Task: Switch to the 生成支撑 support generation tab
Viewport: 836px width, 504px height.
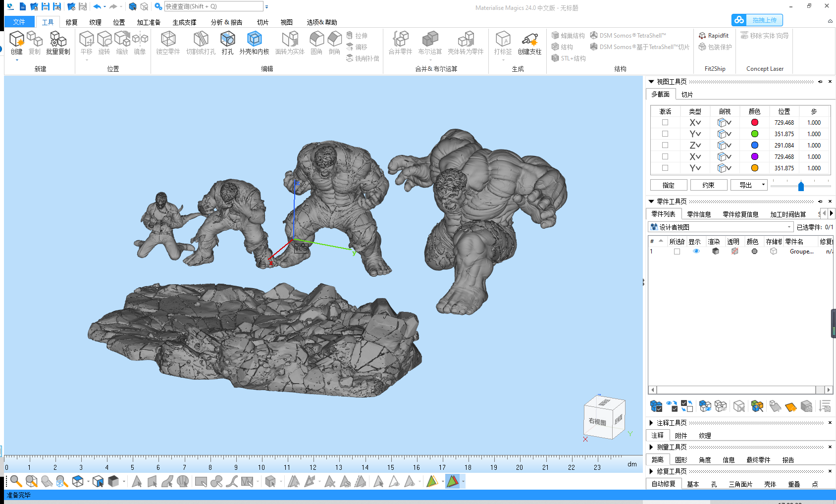Action: (x=184, y=22)
